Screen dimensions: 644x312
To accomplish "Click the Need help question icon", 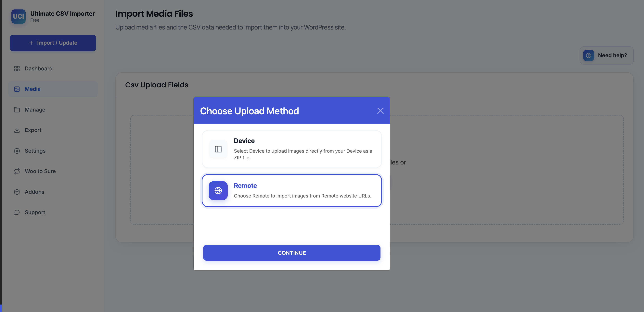I will [588, 55].
